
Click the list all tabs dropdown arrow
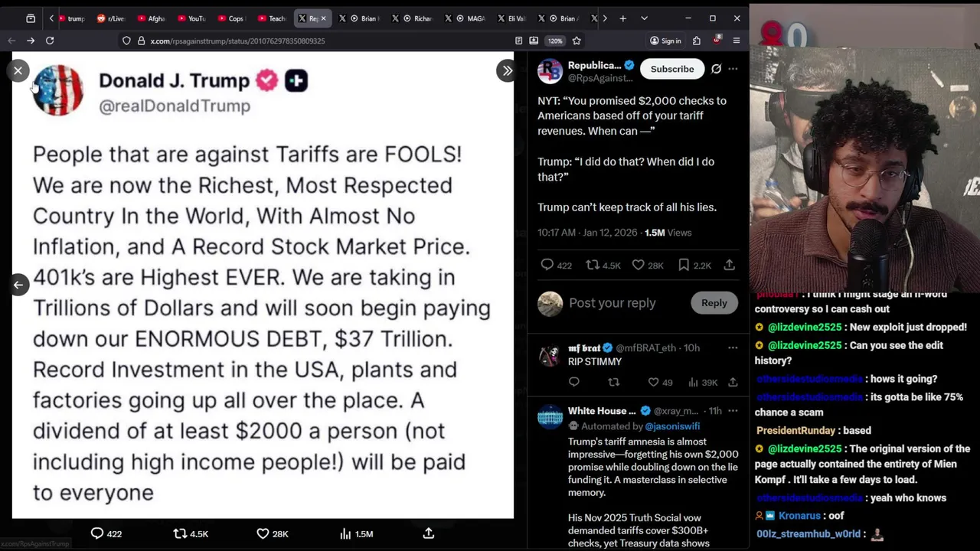tap(644, 18)
